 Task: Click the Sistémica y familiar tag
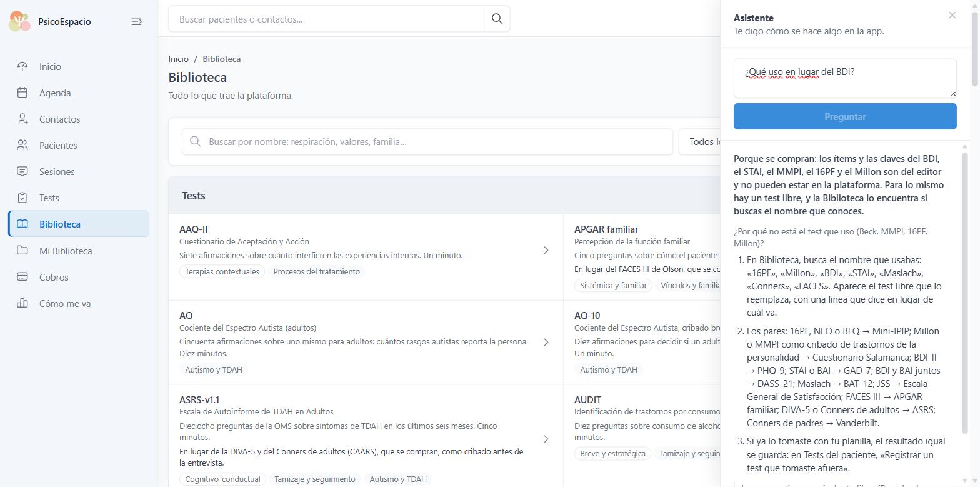pyautogui.click(x=613, y=285)
